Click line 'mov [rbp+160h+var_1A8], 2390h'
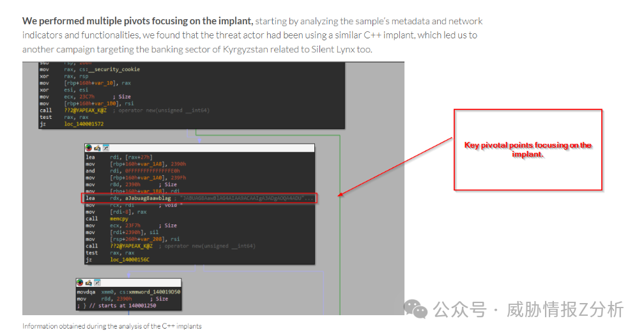Image resolution: width=644 pixels, height=335 pixels. point(136,164)
